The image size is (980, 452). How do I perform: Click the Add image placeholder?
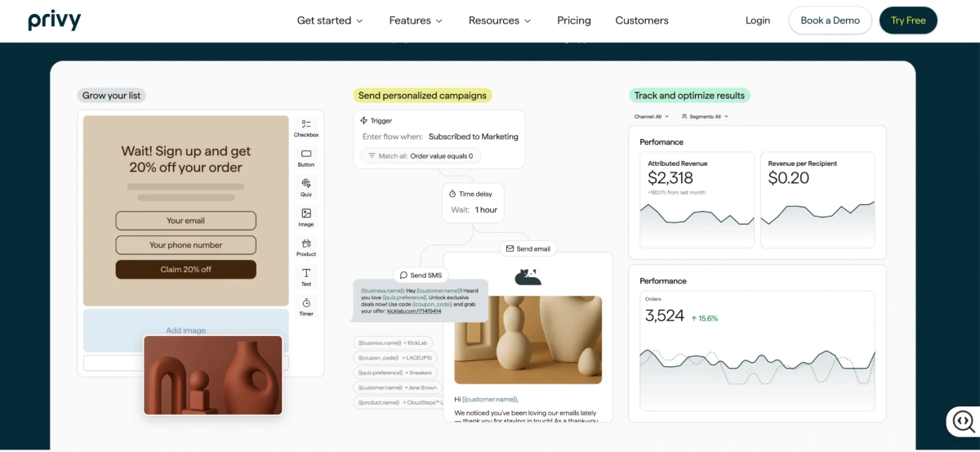click(185, 330)
